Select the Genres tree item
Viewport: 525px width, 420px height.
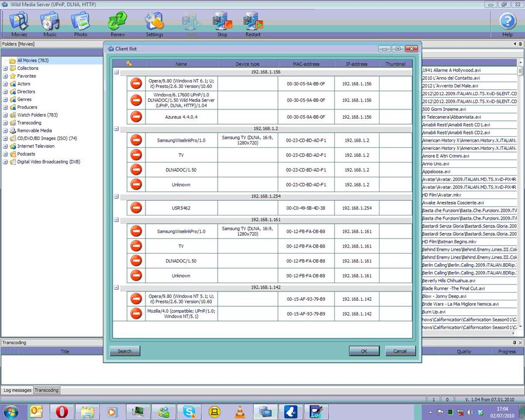pyautogui.click(x=25, y=100)
